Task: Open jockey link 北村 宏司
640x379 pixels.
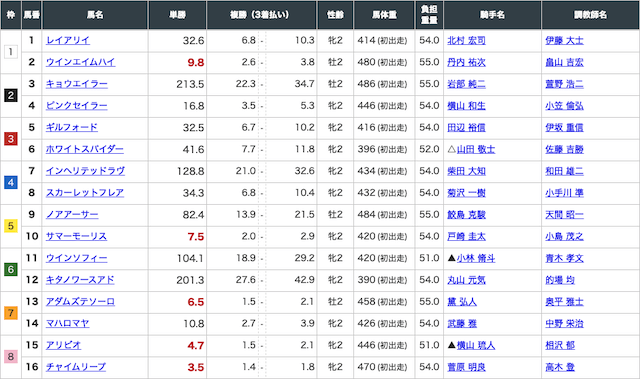Action: (467, 40)
